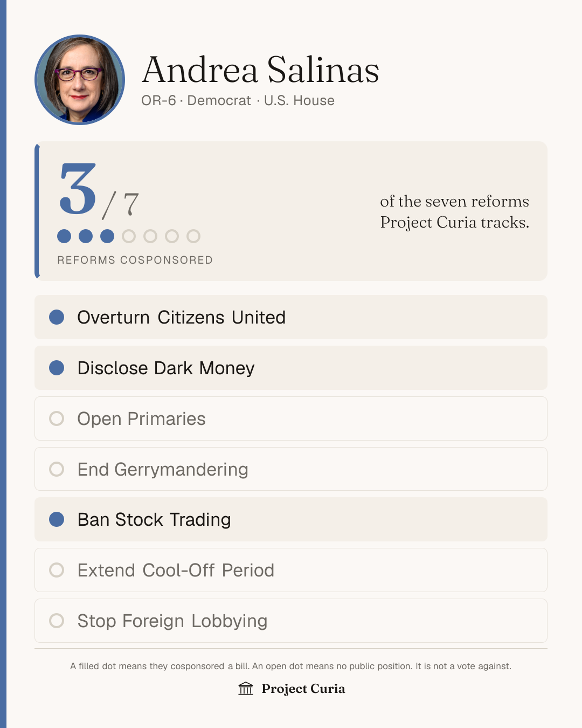Click the Andrea Salinas name heading
This screenshot has width=582, height=728.
(x=261, y=70)
